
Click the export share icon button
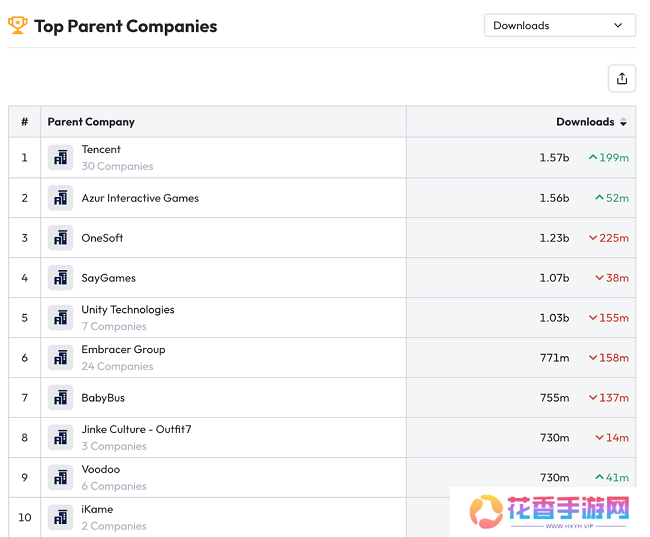point(621,79)
